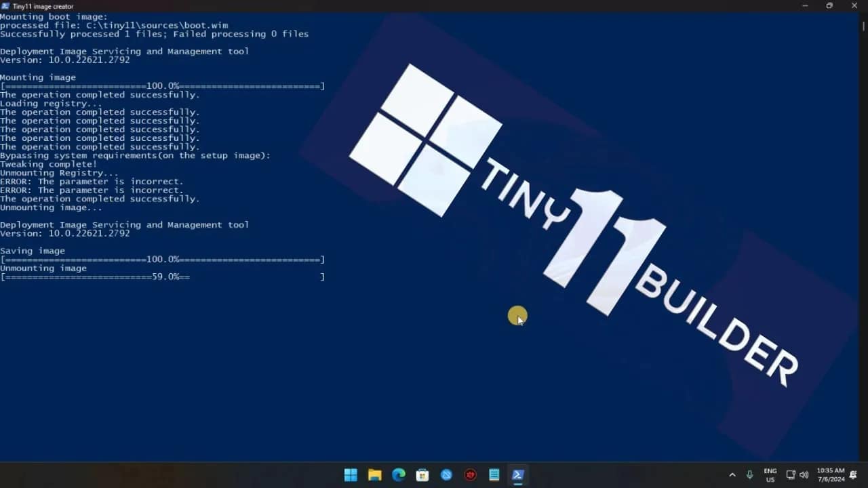The width and height of the screenshot is (868, 488).
Task: Select the active PowerShell icon running Tiny11 builder
Action: tap(517, 474)
